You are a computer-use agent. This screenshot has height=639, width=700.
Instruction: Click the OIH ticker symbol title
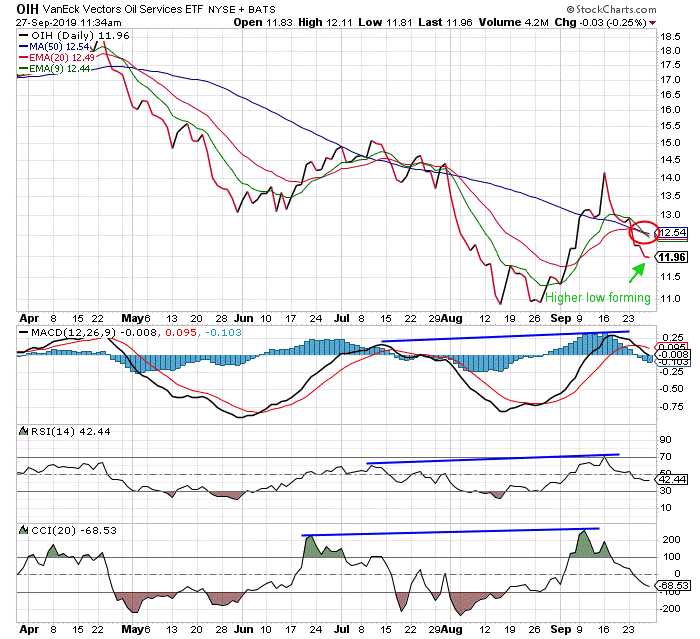click(x=27, y=9)
